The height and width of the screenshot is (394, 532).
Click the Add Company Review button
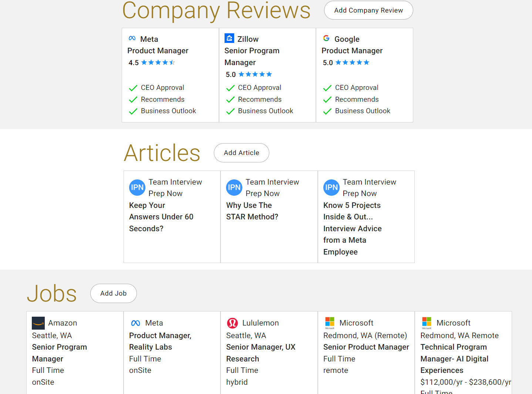(368, 10)
